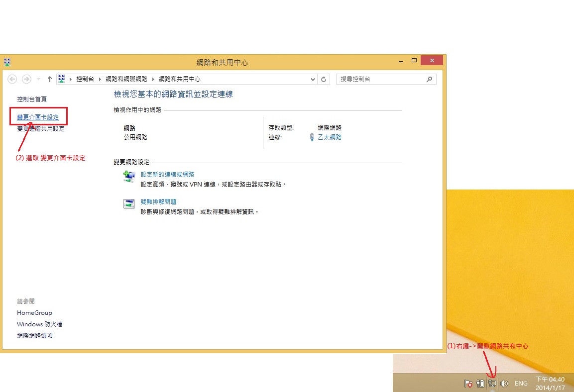
Task: Open Action Center flag tray icon
Action: (x=468, y=383)
